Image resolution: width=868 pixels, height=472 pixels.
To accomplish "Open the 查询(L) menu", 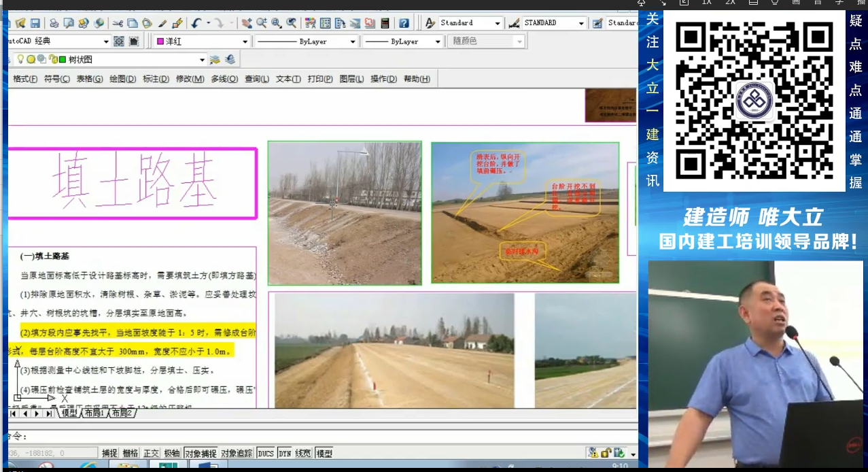I will [257, 79].
